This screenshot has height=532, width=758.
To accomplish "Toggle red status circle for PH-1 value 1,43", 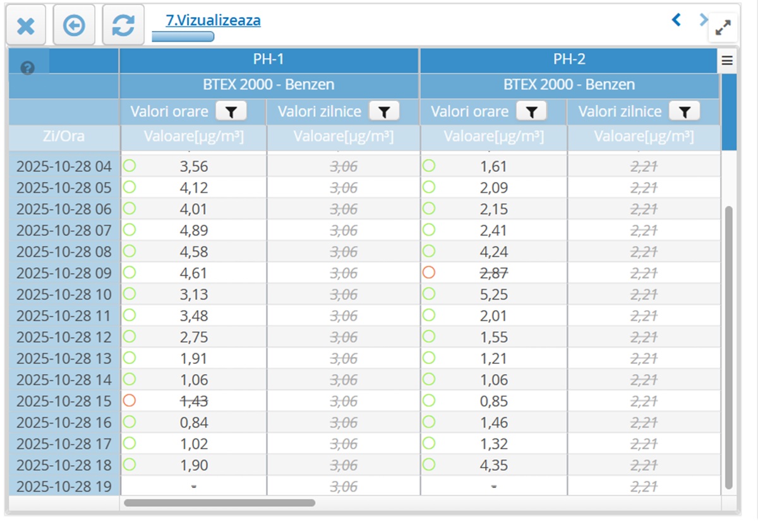I will click(129, 401).
